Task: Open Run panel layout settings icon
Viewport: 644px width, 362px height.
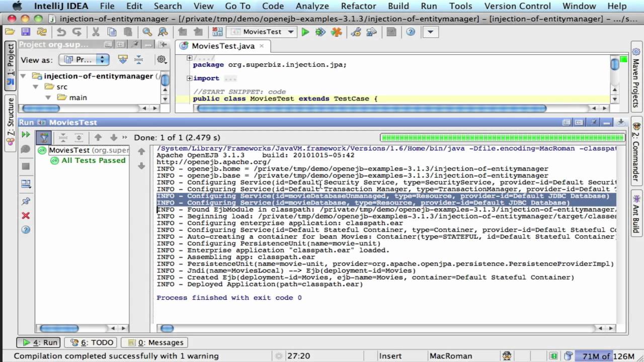Action: [x=26, y=184]
